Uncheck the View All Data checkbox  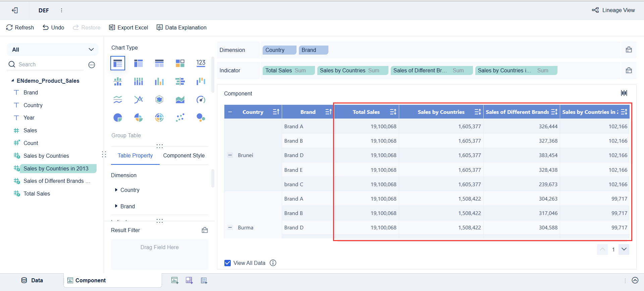point(227,263)
